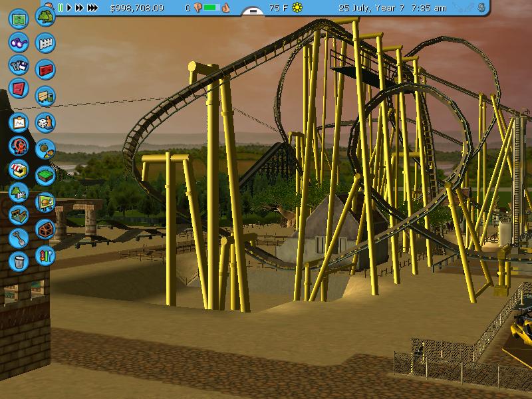Click the thumbs-down rating icon
This screenshot has height=399, width=532.
click(198, 8)
